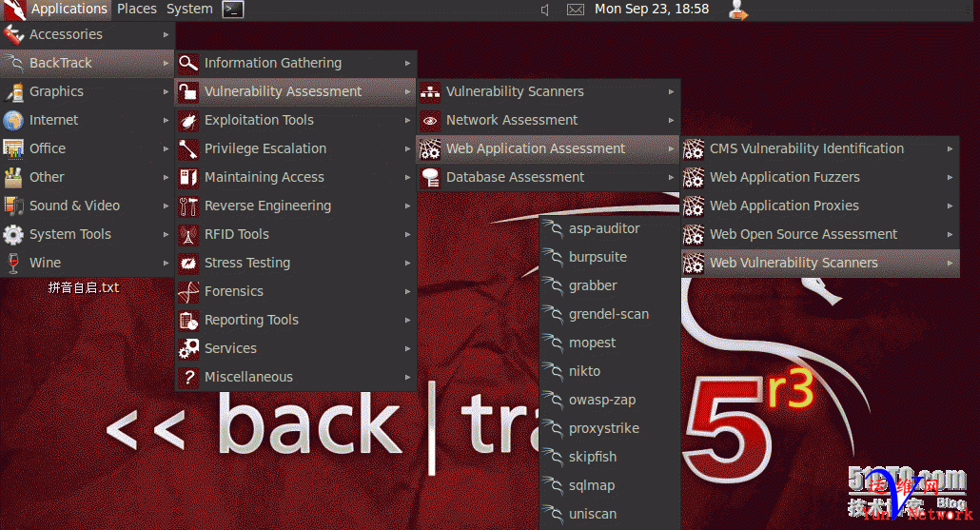This screenshot has height=530, width=980.
Task: Click the Graphics category icon
Action: (x=13, y=92)
